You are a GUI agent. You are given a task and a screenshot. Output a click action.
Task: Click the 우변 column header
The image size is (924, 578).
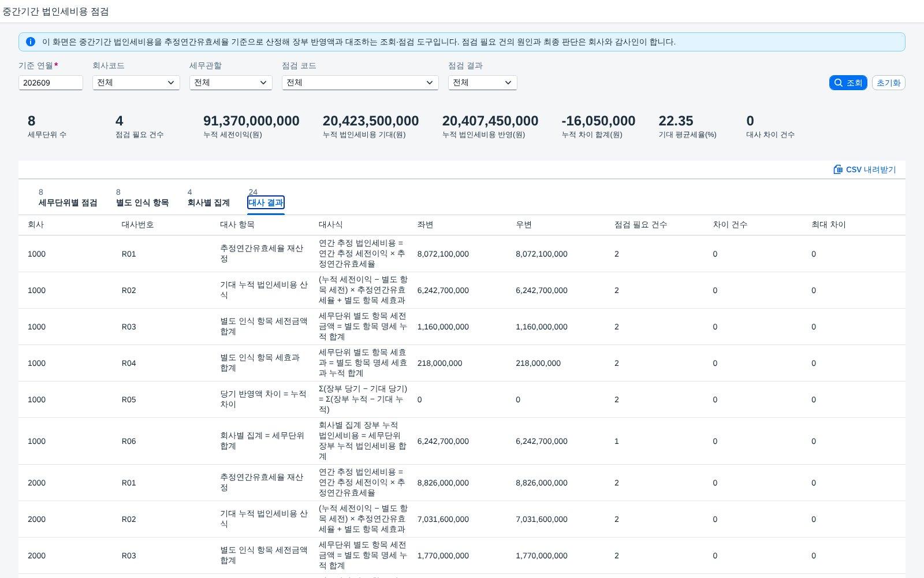coord(524,224)
